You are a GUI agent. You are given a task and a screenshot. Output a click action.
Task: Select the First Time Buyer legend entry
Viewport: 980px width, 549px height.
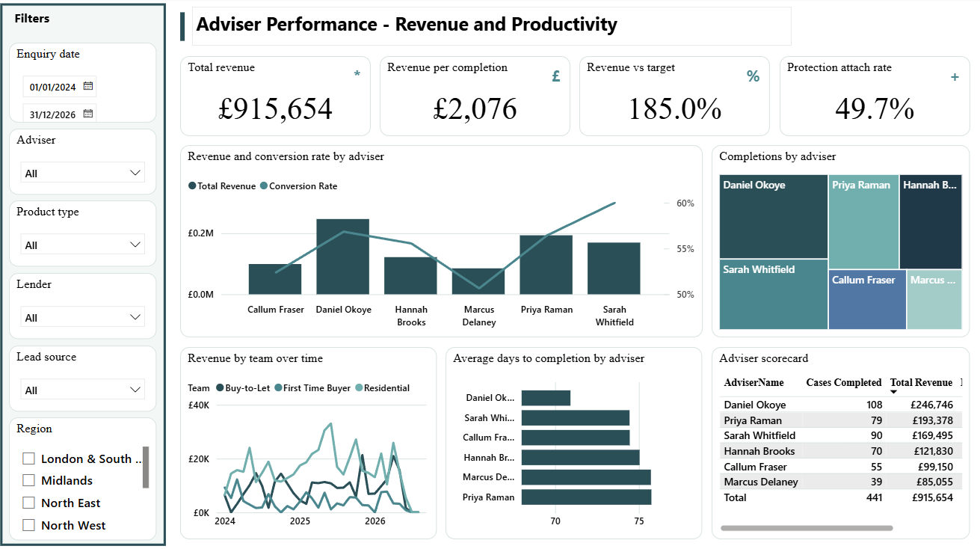click(x=312, y=388)
